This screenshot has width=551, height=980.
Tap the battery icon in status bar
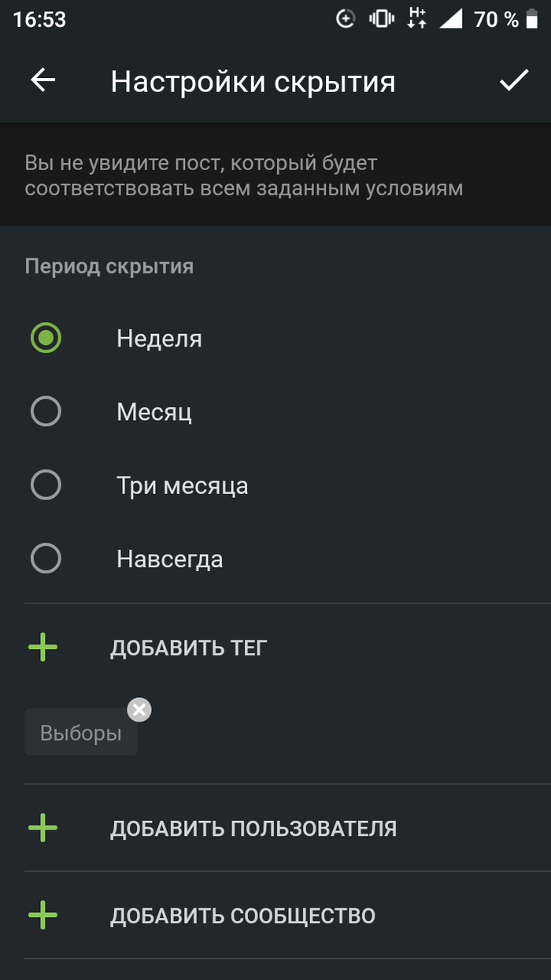pos(534,19)
